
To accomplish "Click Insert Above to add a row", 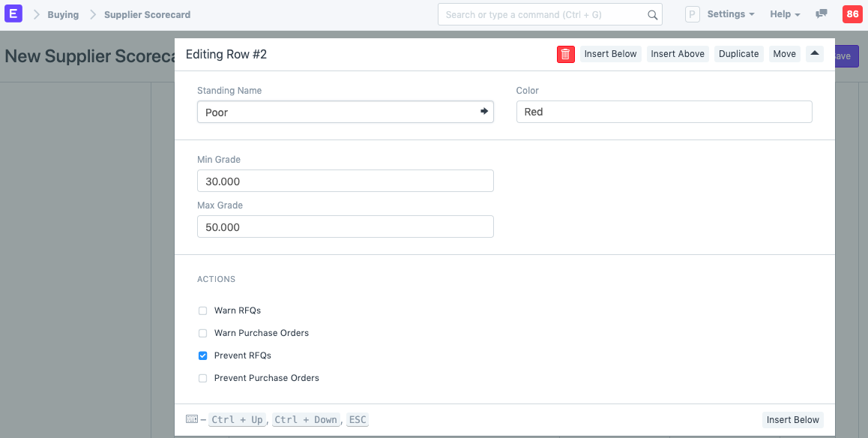I will click(677, 53).
